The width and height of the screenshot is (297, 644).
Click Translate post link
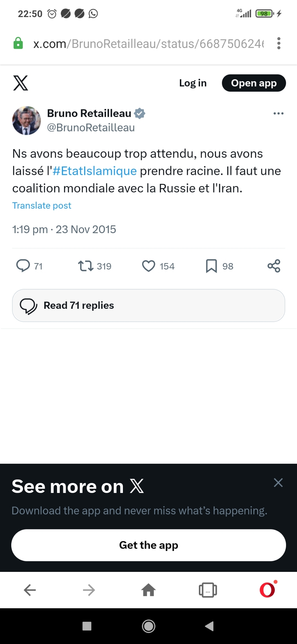click(x=42, y=205)
